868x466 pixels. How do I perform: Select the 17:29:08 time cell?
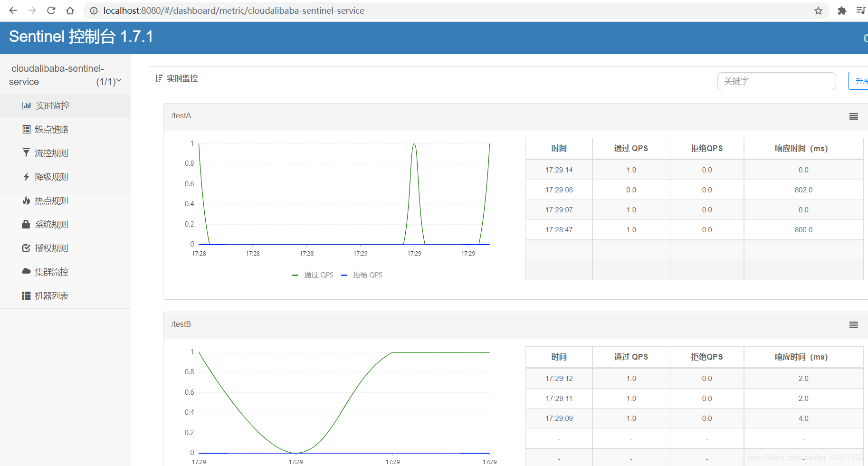pos(559,190)
